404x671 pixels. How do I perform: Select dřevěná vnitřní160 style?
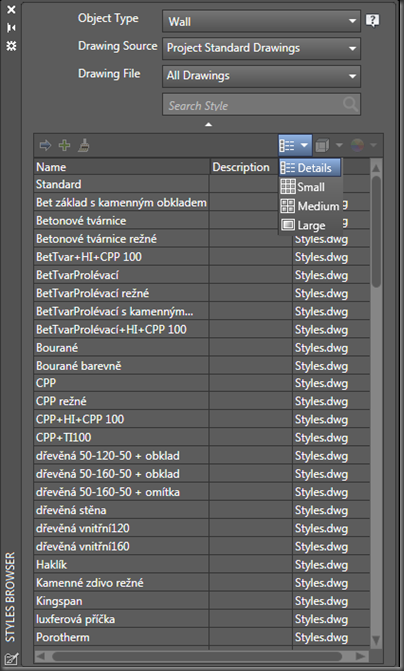[122, 546]
